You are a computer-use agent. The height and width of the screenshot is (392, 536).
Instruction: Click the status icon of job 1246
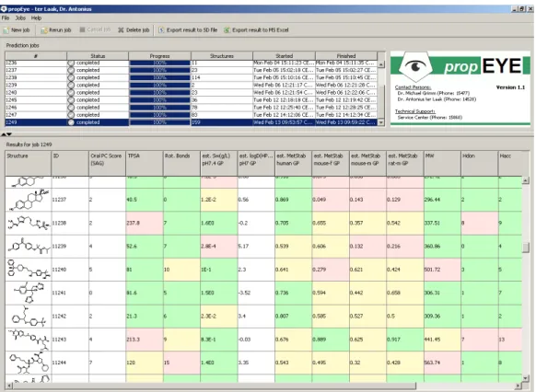pos(71,108)
